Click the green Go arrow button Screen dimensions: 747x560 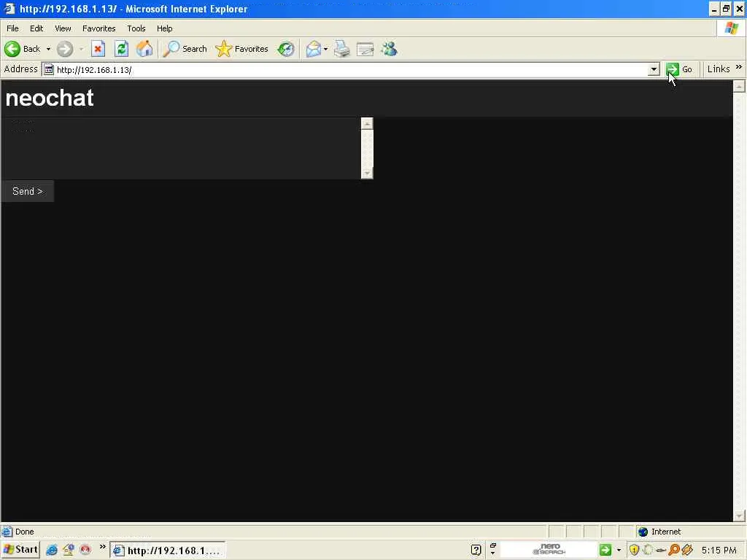[x=673, y=69]
